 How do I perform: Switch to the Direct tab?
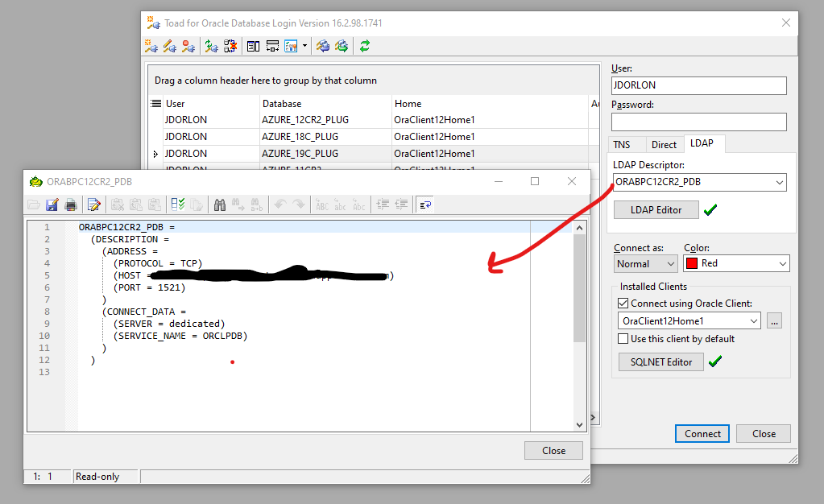(664, 144)
